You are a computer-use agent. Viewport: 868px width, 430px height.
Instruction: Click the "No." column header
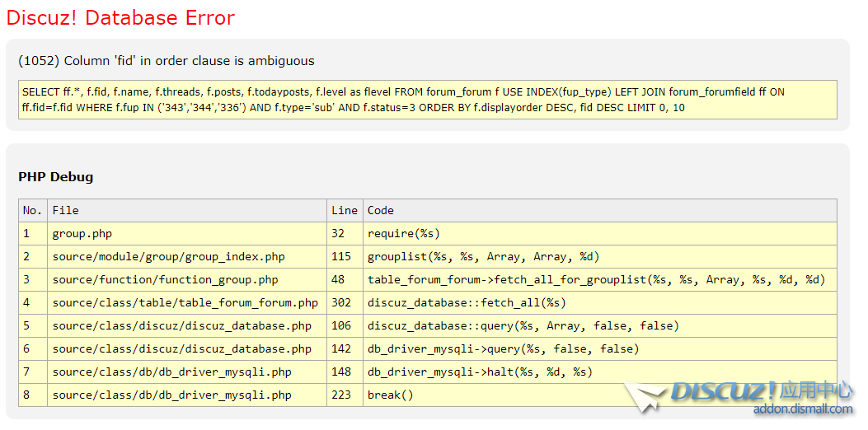point(32,210)
